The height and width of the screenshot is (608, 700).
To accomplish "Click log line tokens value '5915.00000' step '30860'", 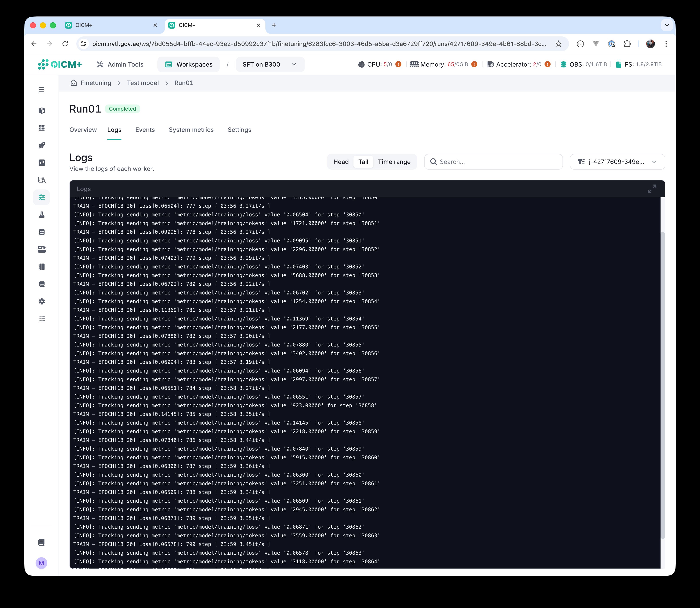I will (x=227, y=457).
